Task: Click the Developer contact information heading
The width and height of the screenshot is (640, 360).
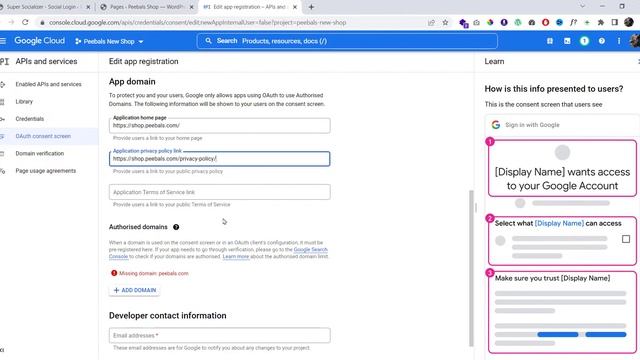Action: 167,316
